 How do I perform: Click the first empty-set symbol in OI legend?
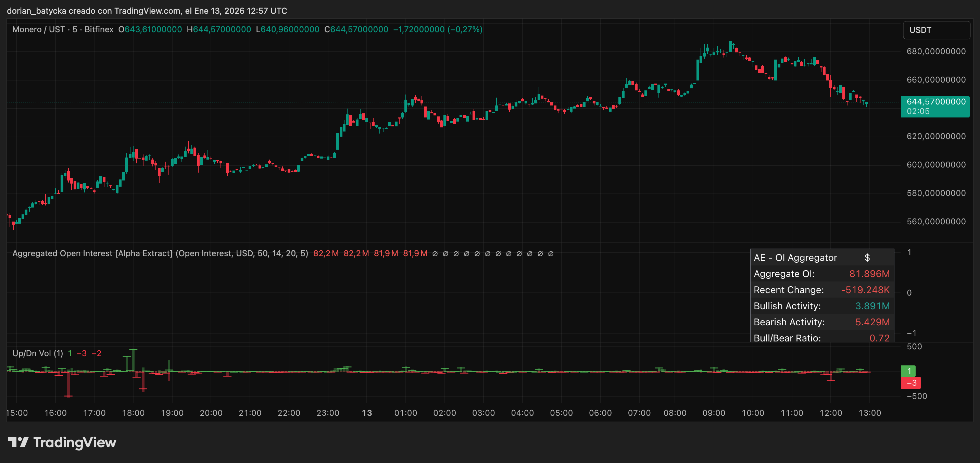pos(436,253)
